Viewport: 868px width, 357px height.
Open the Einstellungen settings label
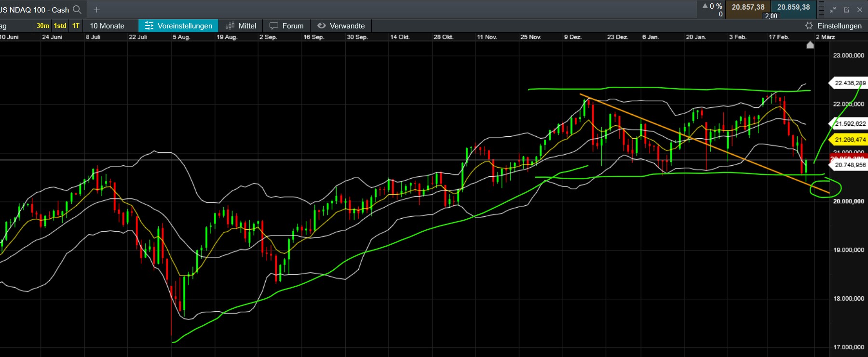pos(840,26)
